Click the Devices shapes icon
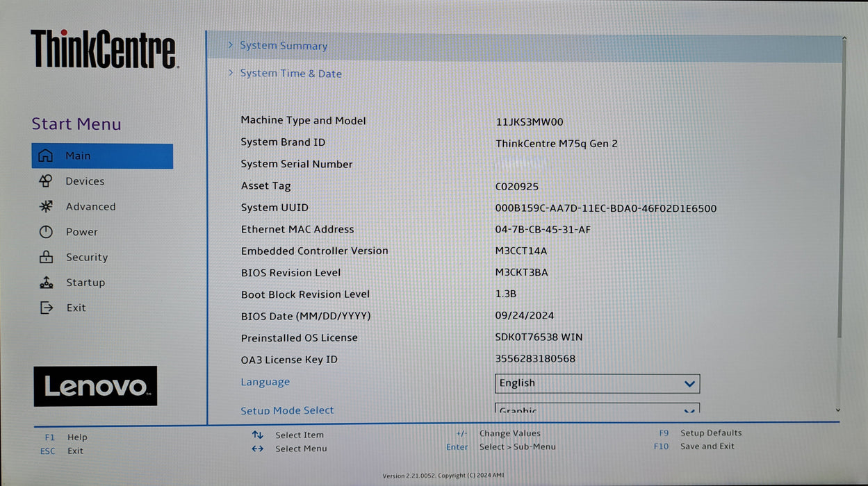The height and width of the screenshot is (486, 868). 45,181
